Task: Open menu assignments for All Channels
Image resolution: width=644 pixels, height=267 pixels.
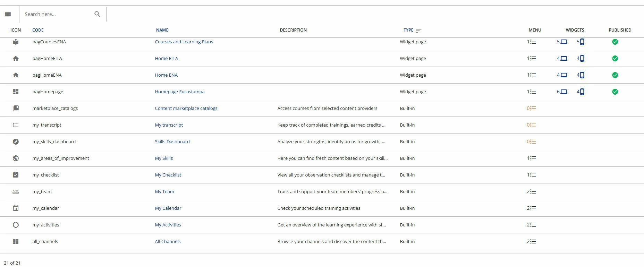Action: (531, 241)
